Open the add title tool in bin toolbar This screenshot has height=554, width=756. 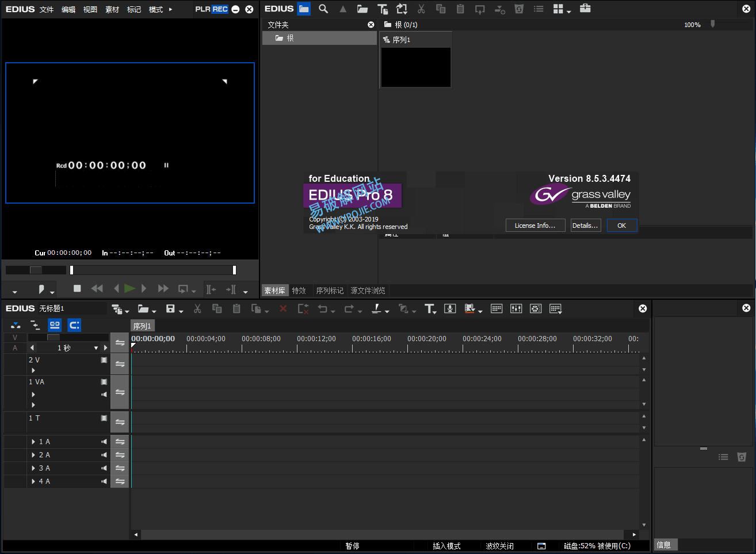(x=383, y=9)
